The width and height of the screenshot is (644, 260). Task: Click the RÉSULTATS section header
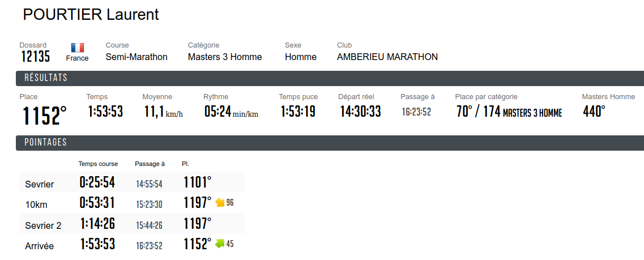(x=330, y=78)
